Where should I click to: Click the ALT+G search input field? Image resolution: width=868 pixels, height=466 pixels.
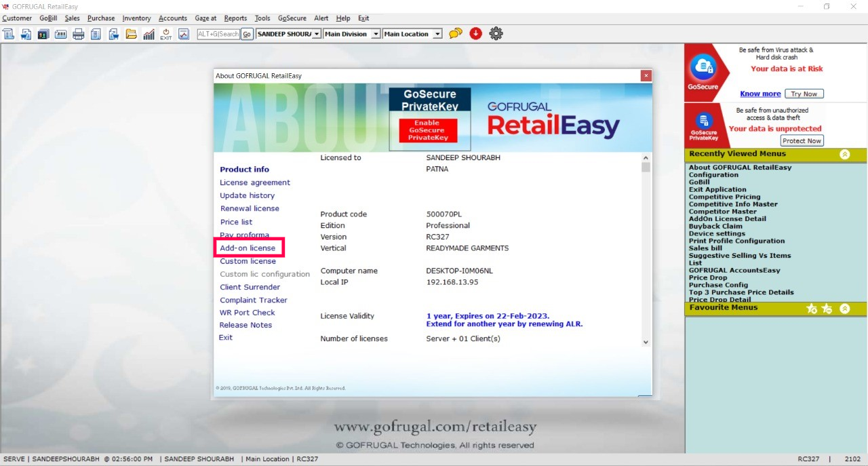(218, 34)
